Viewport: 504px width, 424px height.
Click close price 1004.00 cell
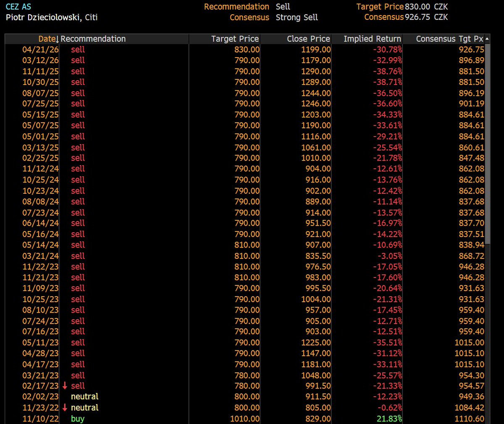316,299
